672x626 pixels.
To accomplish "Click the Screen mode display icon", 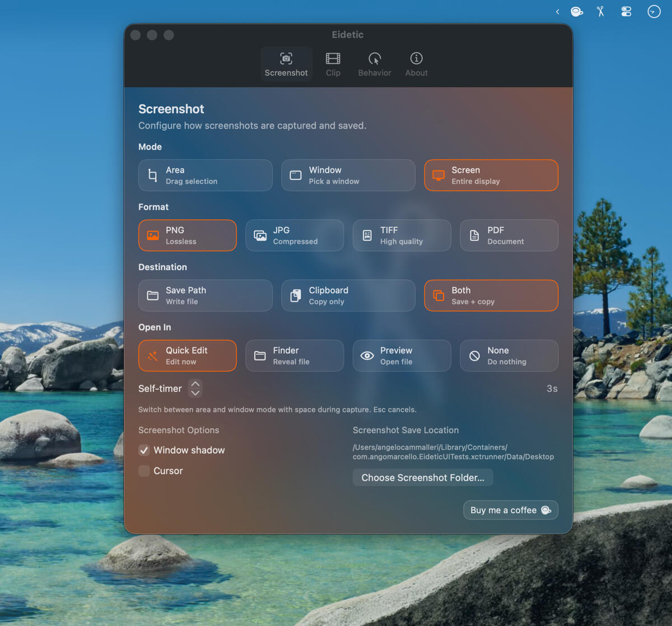I will pyautogui.click(x=438, y=175).
